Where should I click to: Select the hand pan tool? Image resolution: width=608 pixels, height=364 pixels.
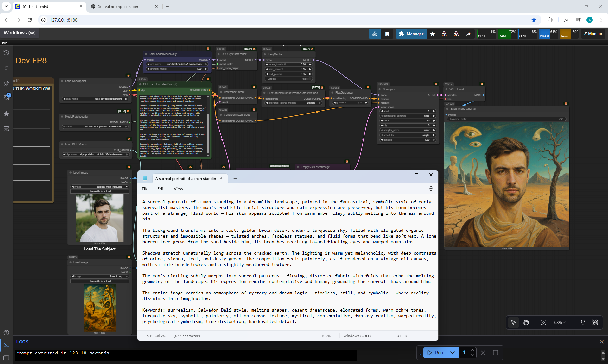click(x=526, y=322)
